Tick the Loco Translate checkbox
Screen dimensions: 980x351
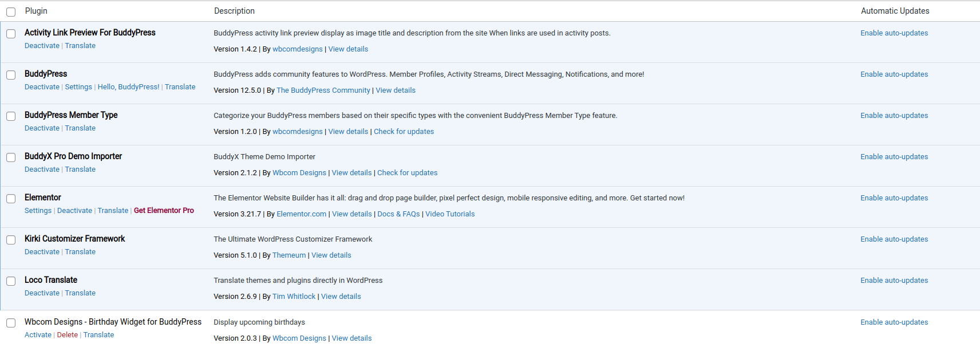coord(11,281)
